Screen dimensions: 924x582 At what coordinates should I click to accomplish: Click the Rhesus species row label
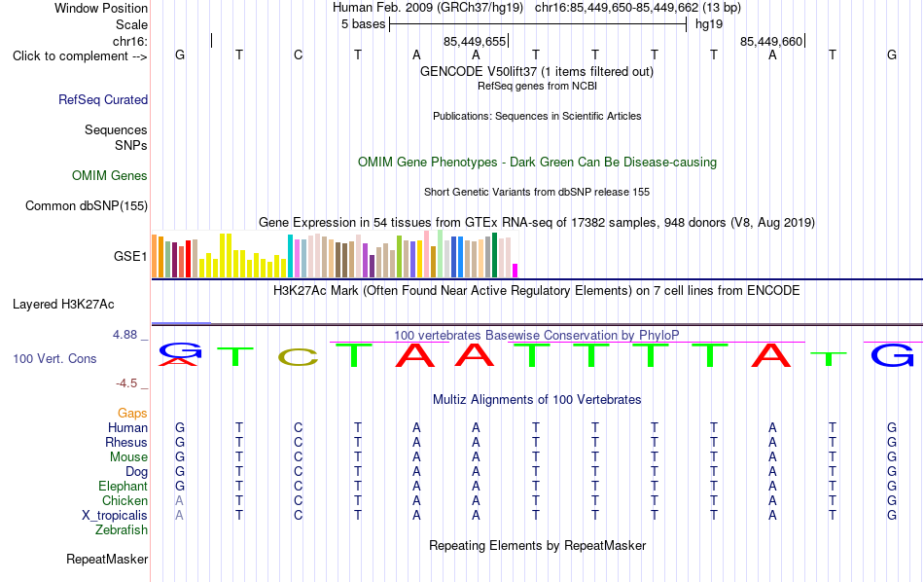tap(126, 442)
